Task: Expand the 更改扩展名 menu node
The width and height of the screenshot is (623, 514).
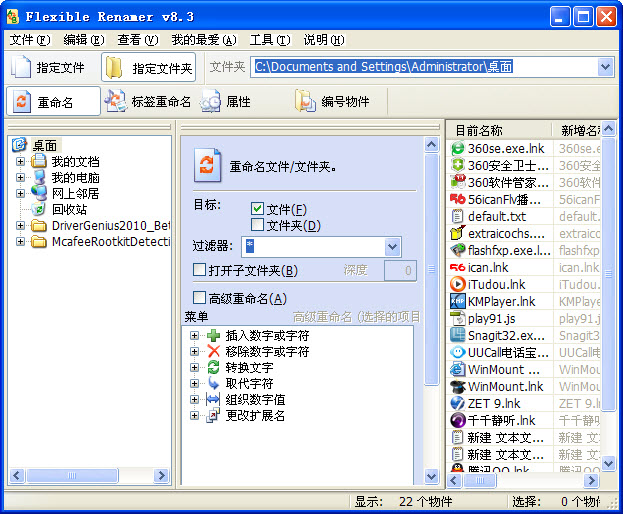Action: pos(194,415)
